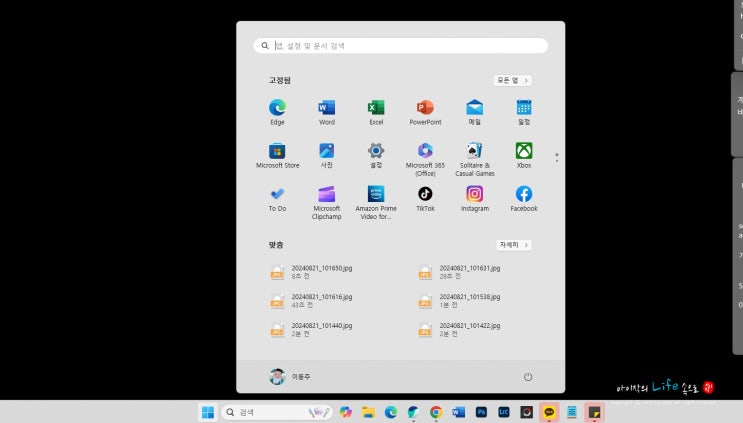This screenshot has width=743, height=423.
Task: Open recommended file 20240821_101650.jpg
Action: pos(312,272)
